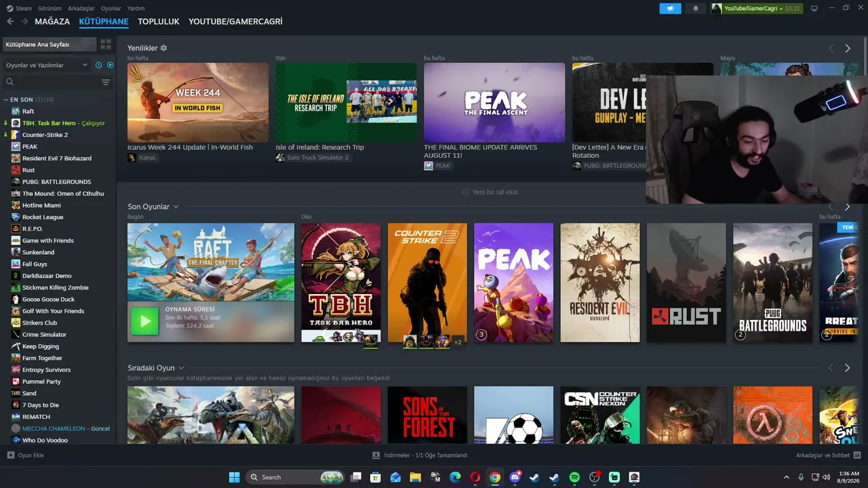Open the notifications bell
Image resolution: width=868 pixels, height=488 pixels.
click(x=695, y=8)
